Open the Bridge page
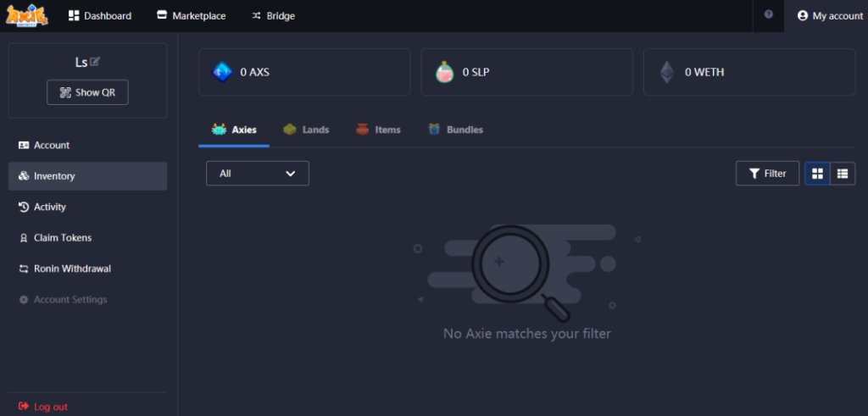868x416 pixels. coord(273,16)
